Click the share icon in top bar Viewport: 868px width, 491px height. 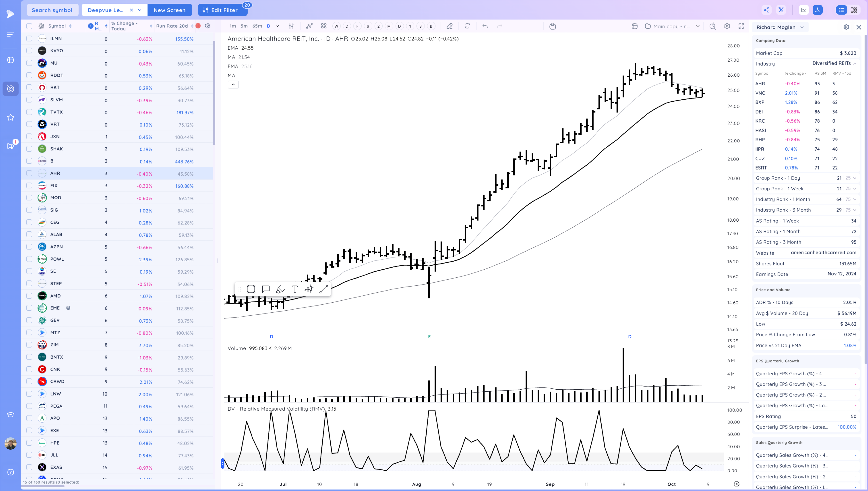(766, 10)
